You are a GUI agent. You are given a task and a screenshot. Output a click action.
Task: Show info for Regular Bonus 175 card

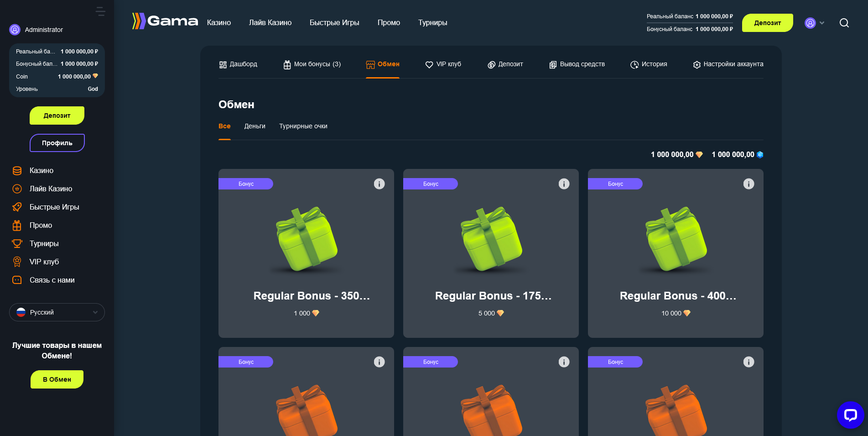click(564, 184)
